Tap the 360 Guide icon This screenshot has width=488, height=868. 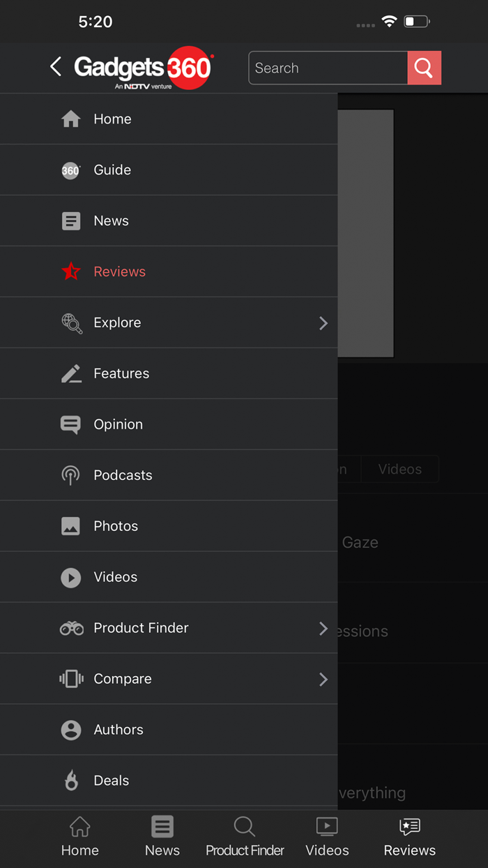(71, 170)
